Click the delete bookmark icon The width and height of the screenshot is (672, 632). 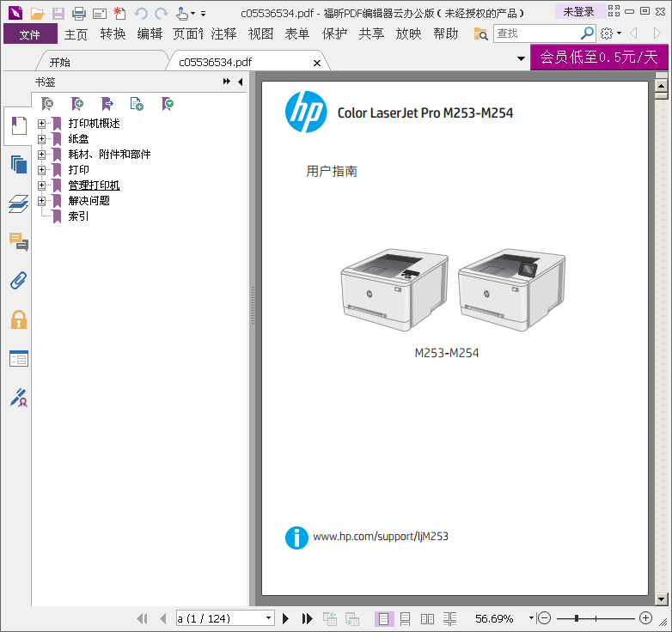click(x=47, y=104)
